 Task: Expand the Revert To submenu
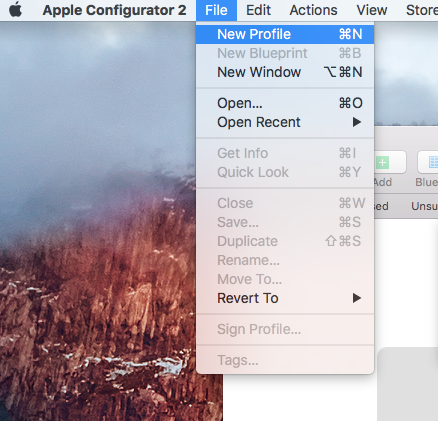tap(285, 298)
